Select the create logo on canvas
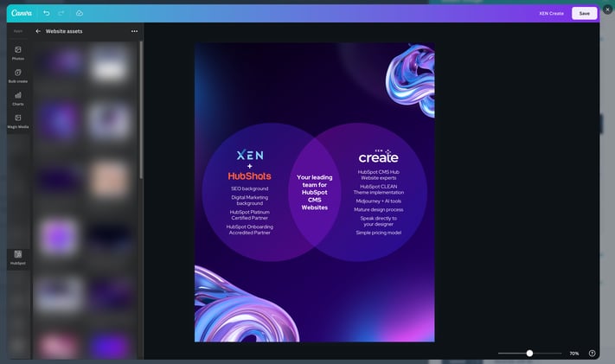The width and height of the screenshot is (615, 364). [x=379, y=156]
